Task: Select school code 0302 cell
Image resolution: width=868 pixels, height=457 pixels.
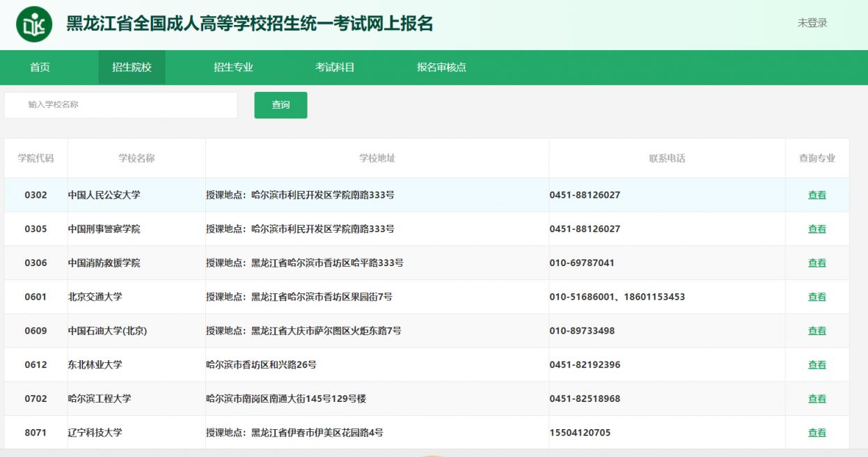Action: (35, 195)
